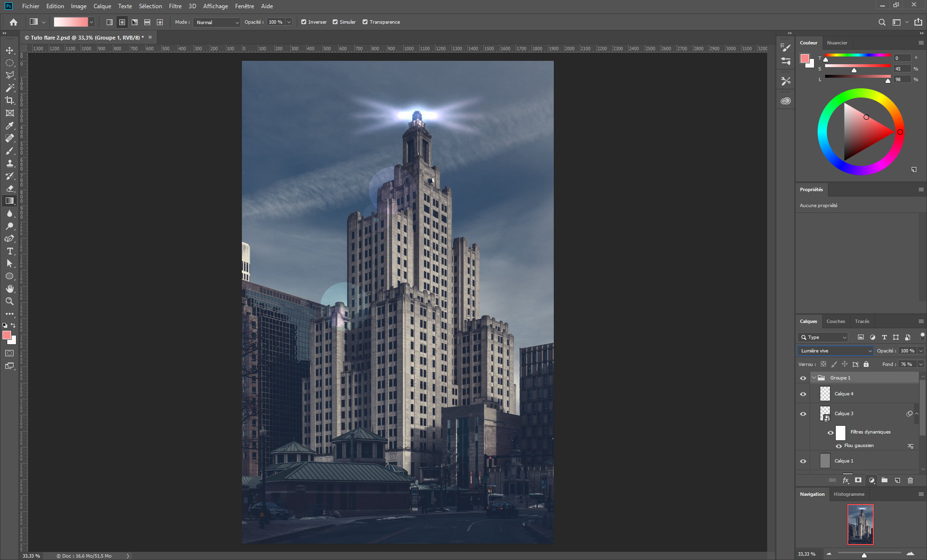
Task: Select the Hand tool
Action: (10, 289)
